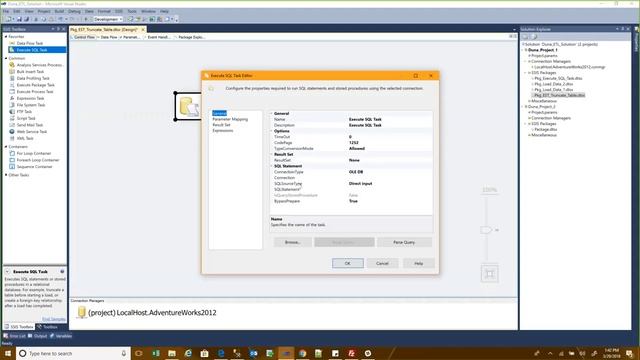Click project connection manager database icon
Screen dimensions: 640x360
(82, 312)
